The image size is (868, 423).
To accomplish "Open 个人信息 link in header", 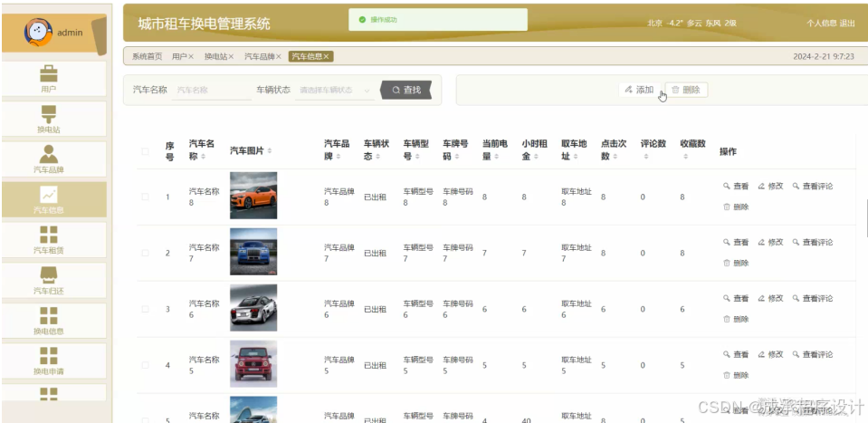I will (x=822, y=24).
